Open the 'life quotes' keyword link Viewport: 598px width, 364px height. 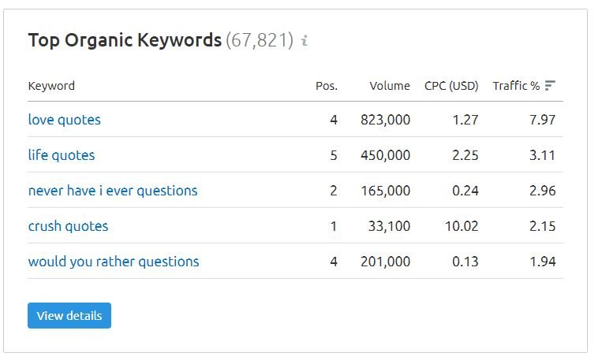(x=62, y=155)
